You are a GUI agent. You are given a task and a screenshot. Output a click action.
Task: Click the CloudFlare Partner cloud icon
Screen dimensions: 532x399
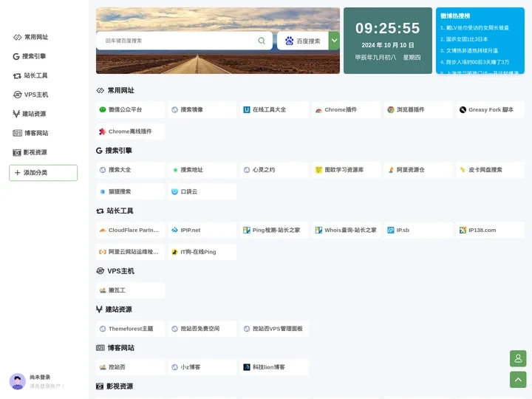click(103, 230)
